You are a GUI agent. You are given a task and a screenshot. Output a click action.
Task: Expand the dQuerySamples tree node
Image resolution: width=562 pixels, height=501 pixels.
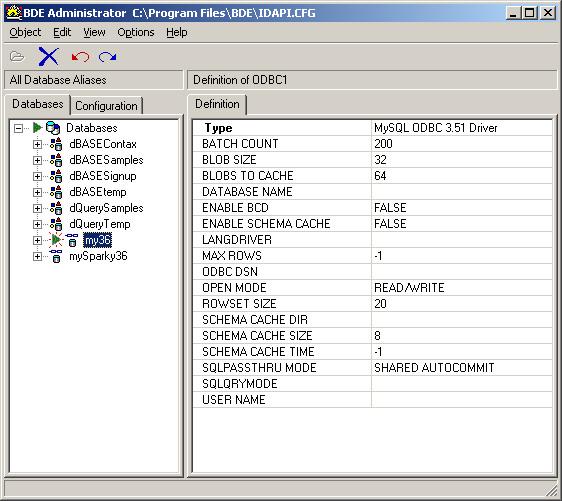[37, 208]
